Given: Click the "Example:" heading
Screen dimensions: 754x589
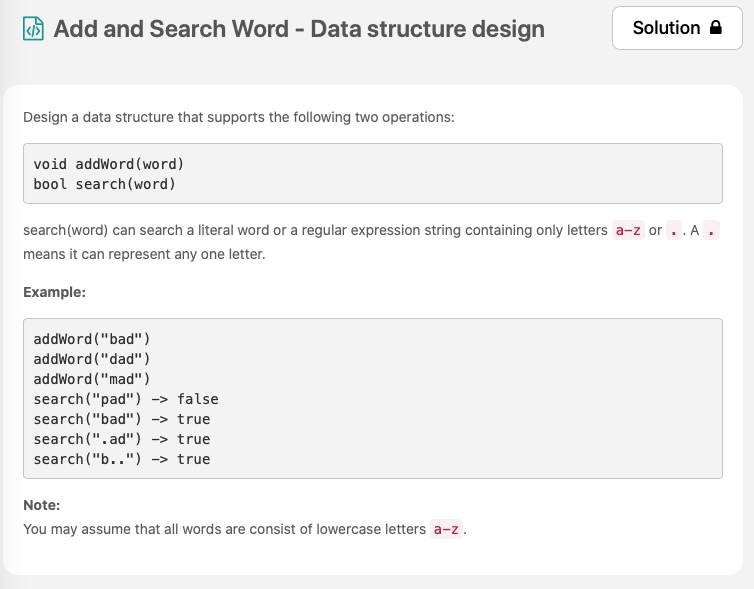Looking at the screenshot, I should pos(54,293).
